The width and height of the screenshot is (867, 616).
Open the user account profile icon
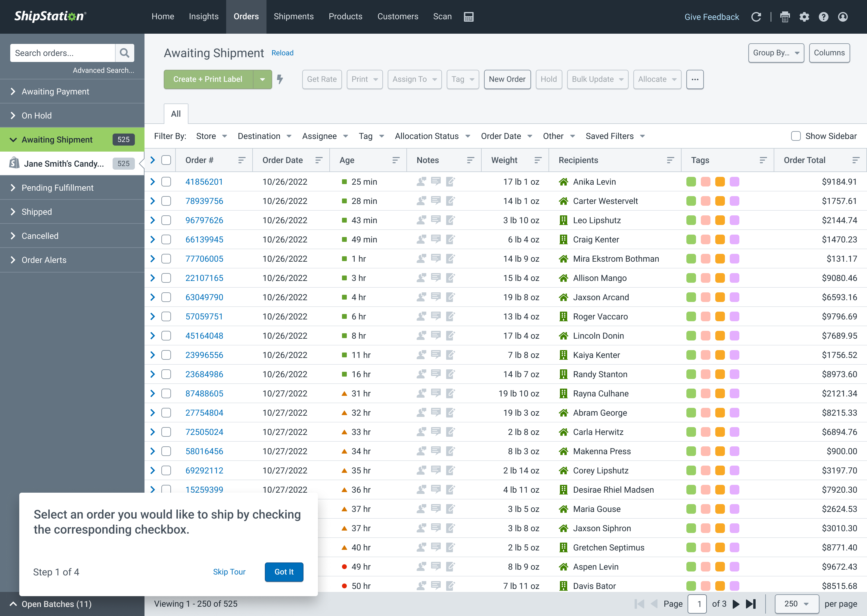[843, 17]
